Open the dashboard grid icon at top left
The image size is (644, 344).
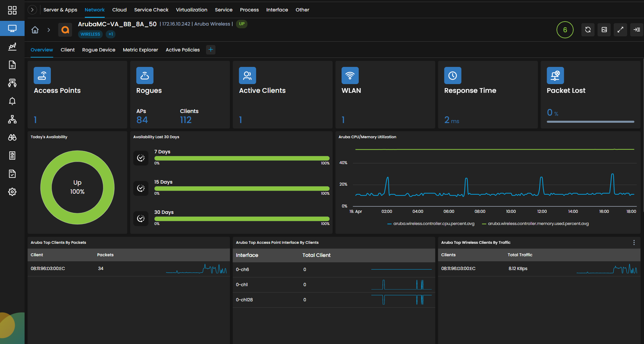[12, 10]
